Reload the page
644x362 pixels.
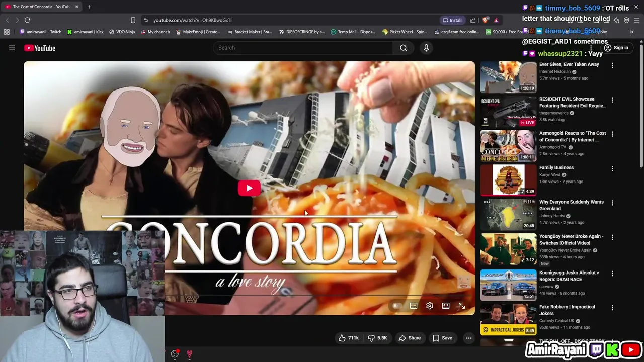point(27,20)
